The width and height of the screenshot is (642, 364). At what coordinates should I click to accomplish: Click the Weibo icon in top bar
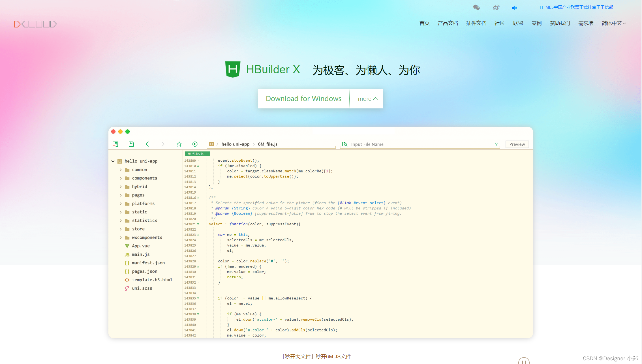click(x=496, y=7)
